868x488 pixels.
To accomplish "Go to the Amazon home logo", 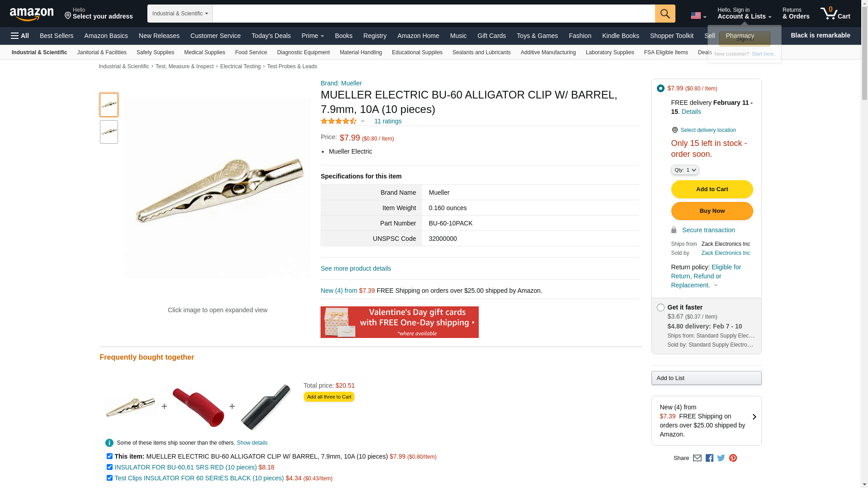I will click(32, 14).
